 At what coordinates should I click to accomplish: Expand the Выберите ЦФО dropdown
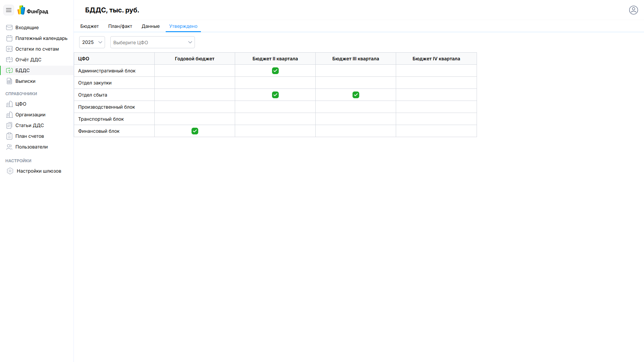pos(152,42)
